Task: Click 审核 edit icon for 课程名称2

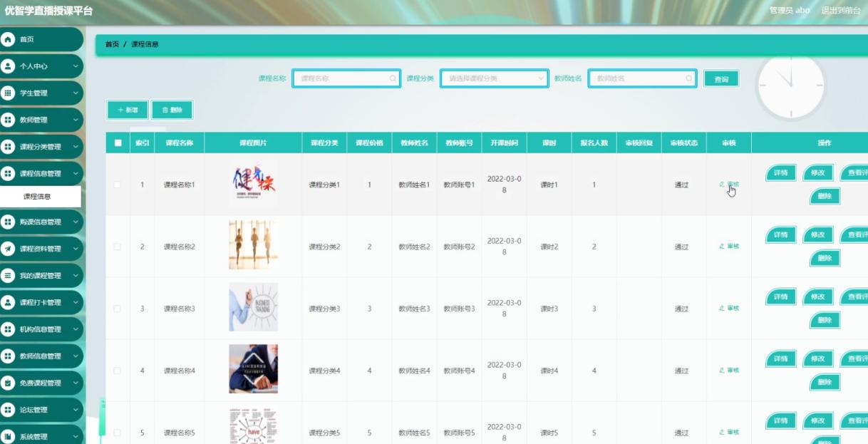Action: pos(722,246)
